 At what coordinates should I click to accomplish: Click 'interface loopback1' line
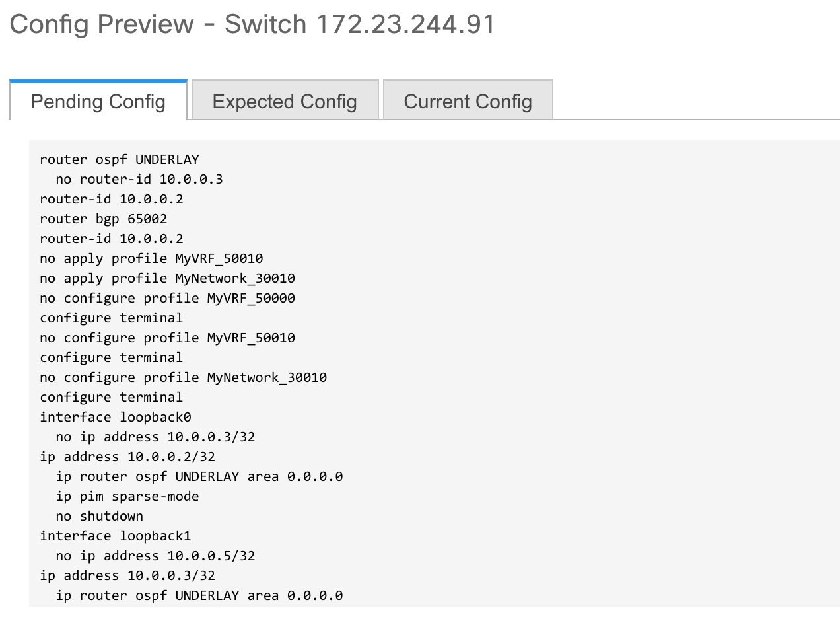click(116, 536)
